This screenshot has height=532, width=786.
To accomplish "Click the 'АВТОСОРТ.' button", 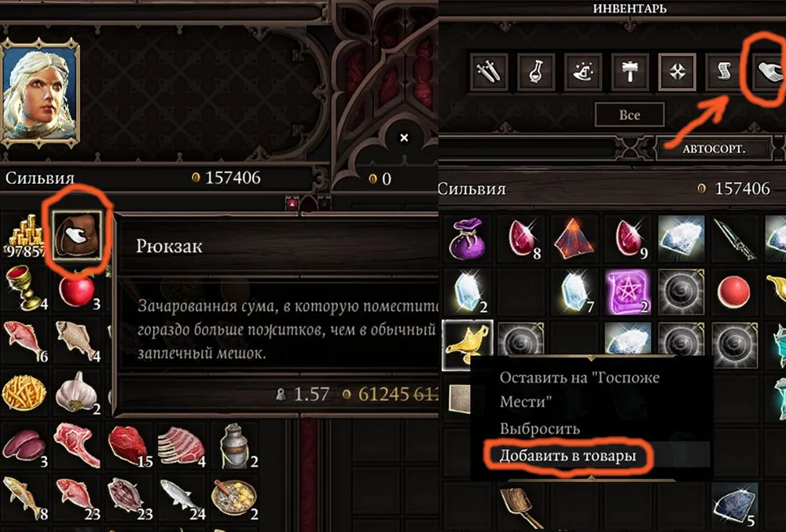I will (714, 149).
